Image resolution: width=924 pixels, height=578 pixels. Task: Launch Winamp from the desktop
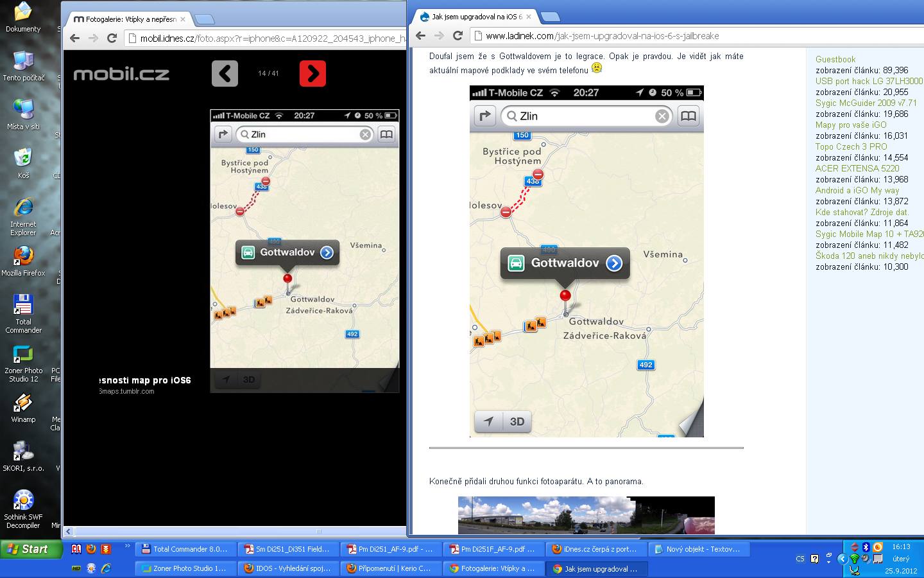coord(23,407)
